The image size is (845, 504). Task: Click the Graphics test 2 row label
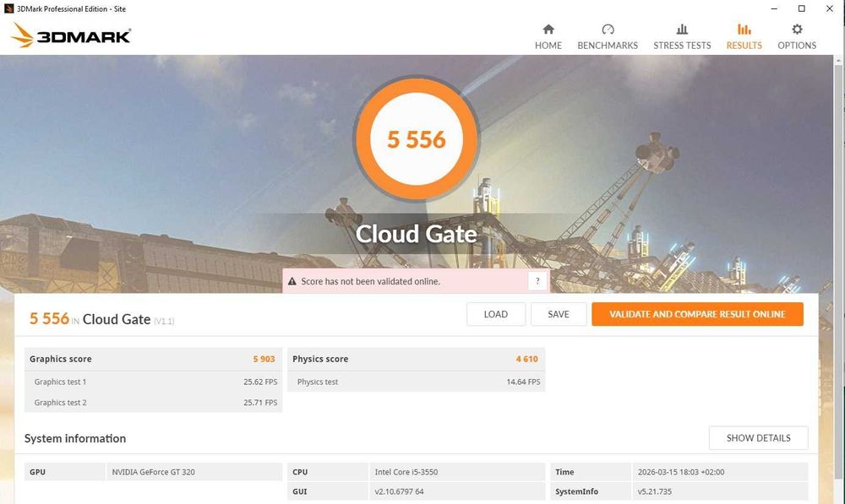coord(60,402)
